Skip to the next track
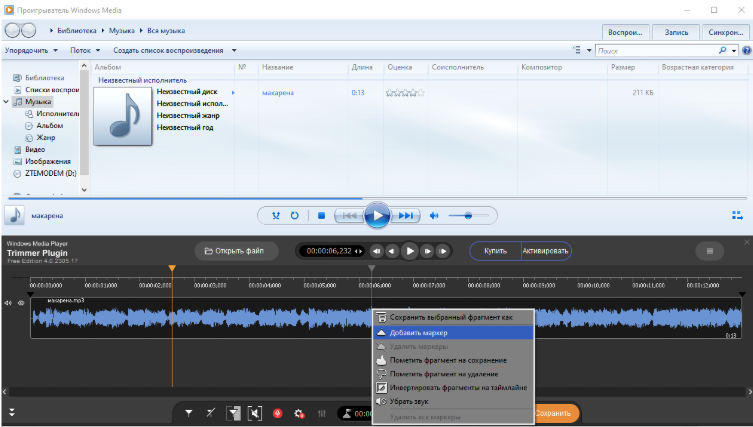 point(405,216)
